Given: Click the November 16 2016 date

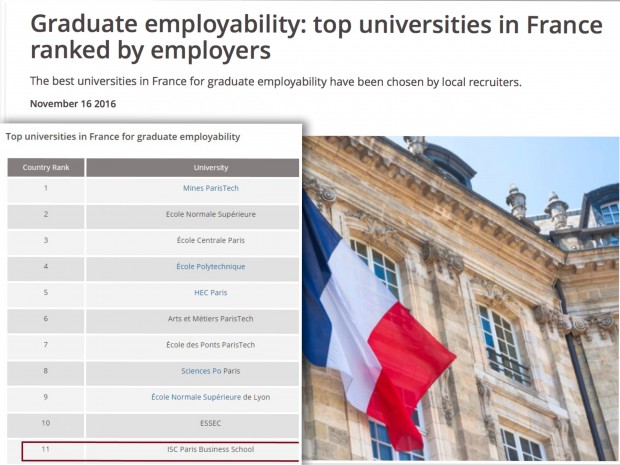Looking at the screenshot, I should click(x=73, y=104).
